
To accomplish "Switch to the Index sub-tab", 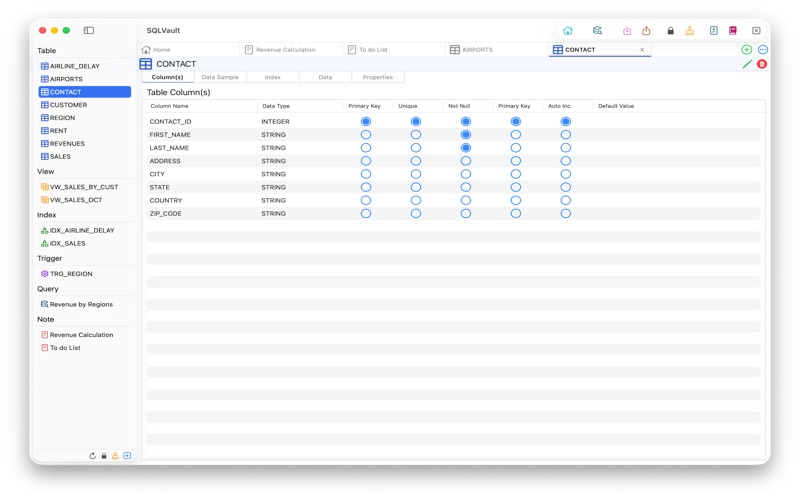I will coord(272,77).
